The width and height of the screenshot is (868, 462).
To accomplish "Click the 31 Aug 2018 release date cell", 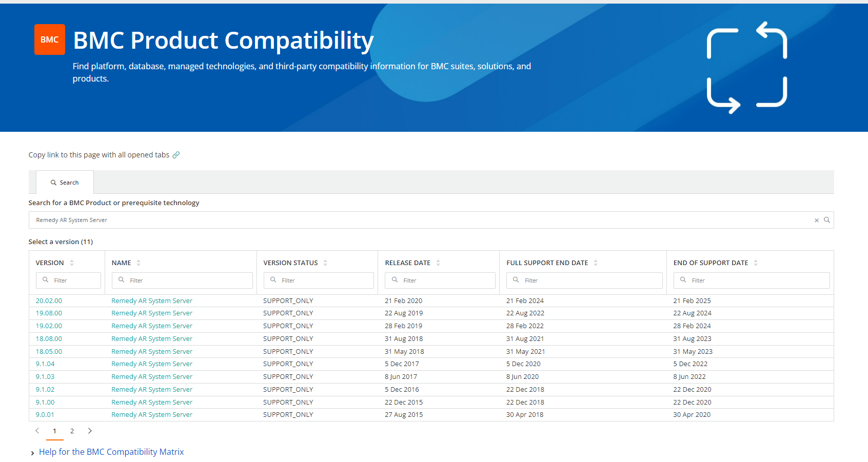I will [404, 338].
